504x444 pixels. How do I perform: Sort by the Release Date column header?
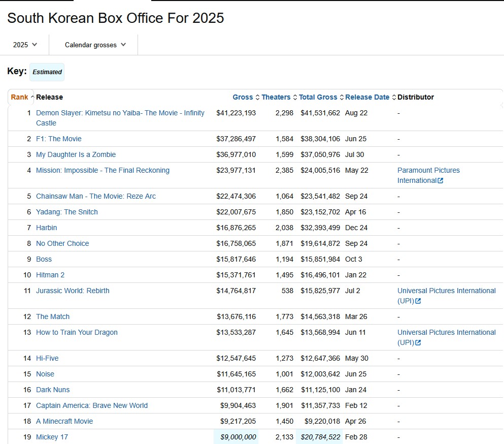pyautogui.click(x=367, y=97)
